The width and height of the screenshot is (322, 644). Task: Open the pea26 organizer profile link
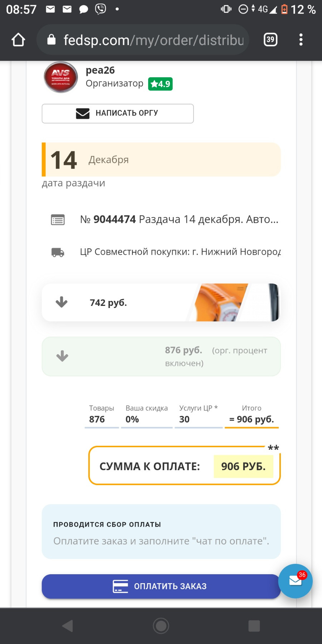pos(100,70)
